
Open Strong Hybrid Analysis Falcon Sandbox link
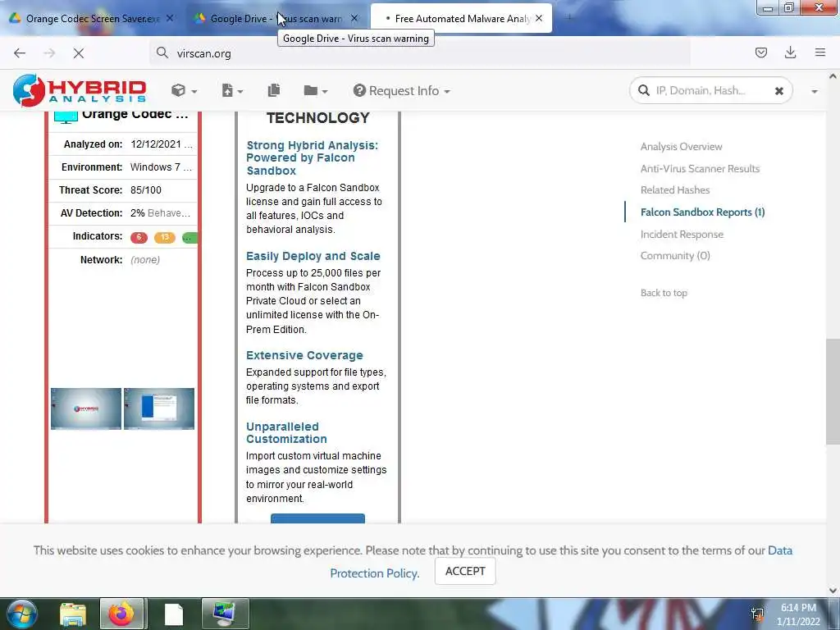312,157
